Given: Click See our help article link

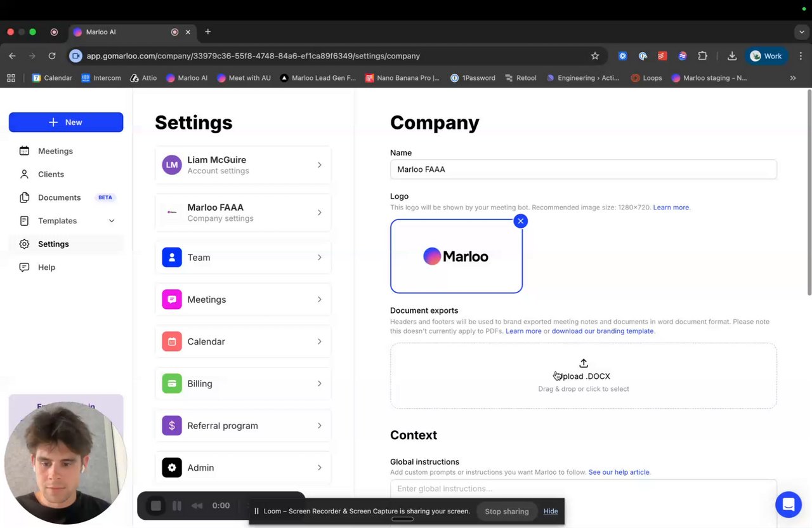Looking at the screenshot, I should 619,472.
